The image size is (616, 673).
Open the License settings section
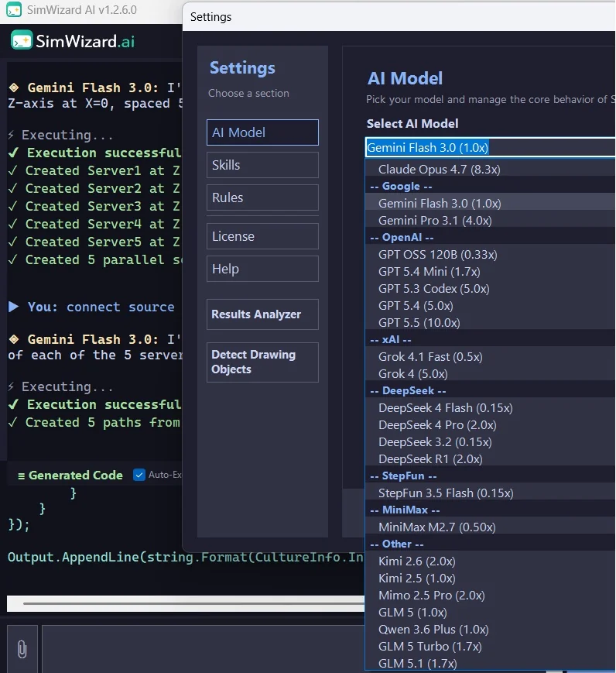(262, 236)
